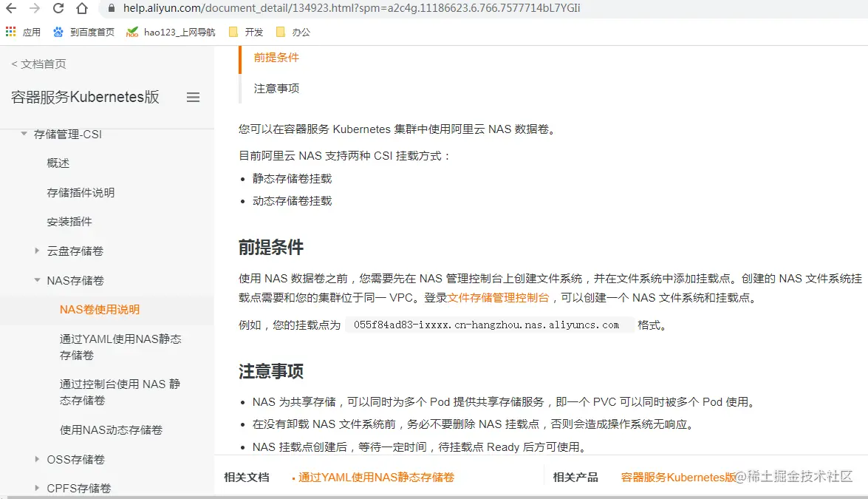Open the 办公 bookmarks folder
868x499 pixels.
(293, 32)
